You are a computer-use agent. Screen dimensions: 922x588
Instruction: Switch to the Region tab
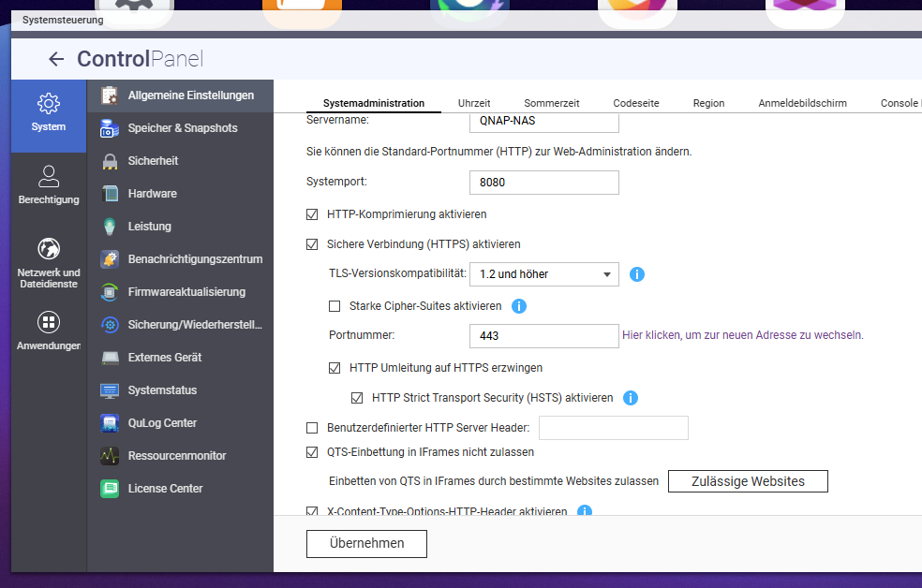tap(708, 103)
